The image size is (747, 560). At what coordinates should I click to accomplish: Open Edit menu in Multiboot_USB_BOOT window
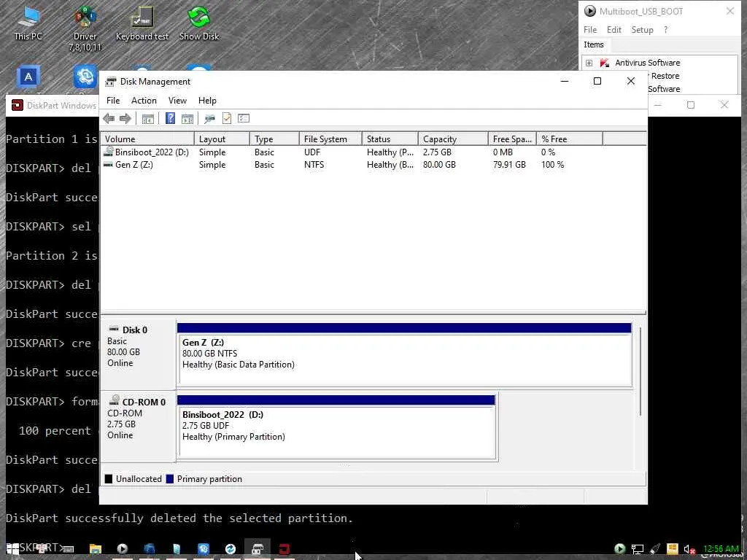[x=614, y=30]
